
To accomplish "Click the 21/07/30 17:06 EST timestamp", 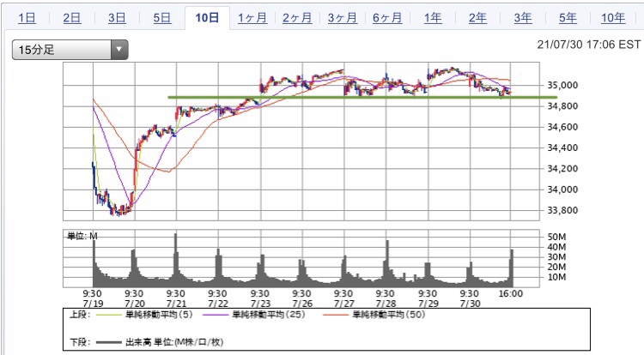I will pos(588,45).
